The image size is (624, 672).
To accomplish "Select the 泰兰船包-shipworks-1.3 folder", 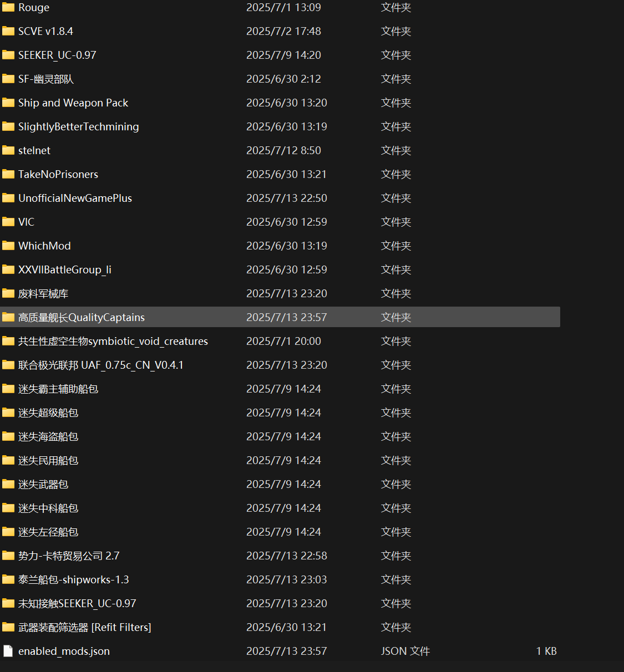I will click(73, 579).
